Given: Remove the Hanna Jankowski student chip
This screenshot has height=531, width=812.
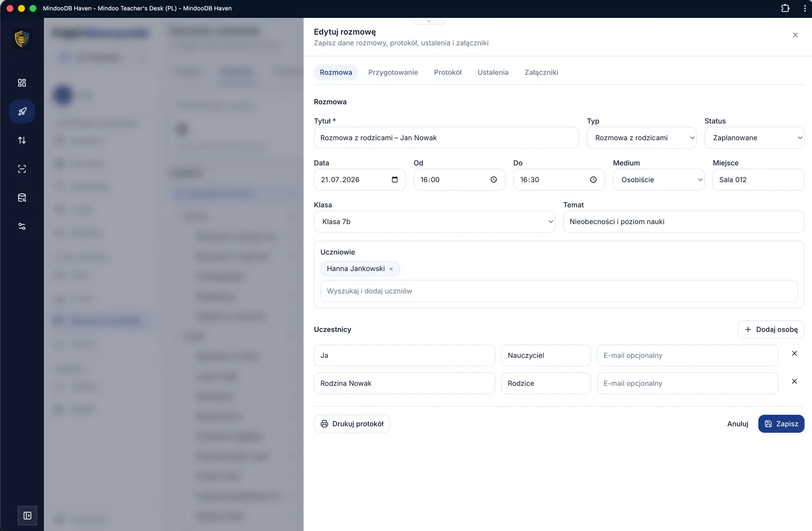Looking at the screenshot, I should coord(391,269).
